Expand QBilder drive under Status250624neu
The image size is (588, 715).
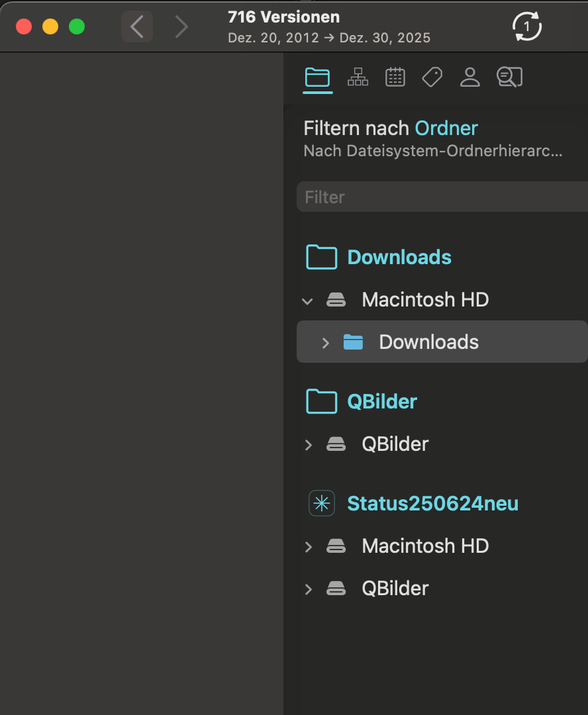(x=308, y=589)
